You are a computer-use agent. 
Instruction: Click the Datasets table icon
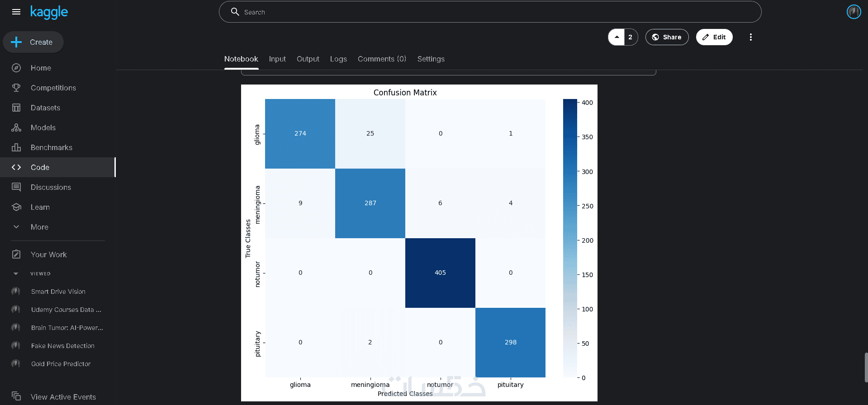pyautogui.click(x=16, y=108)
